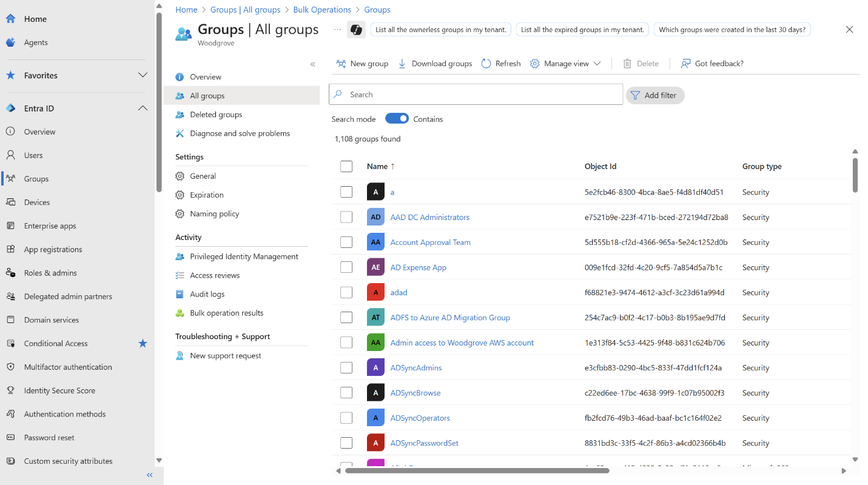
Task: Unfavorite Conditional Access via its star icon
Action: 143,343
